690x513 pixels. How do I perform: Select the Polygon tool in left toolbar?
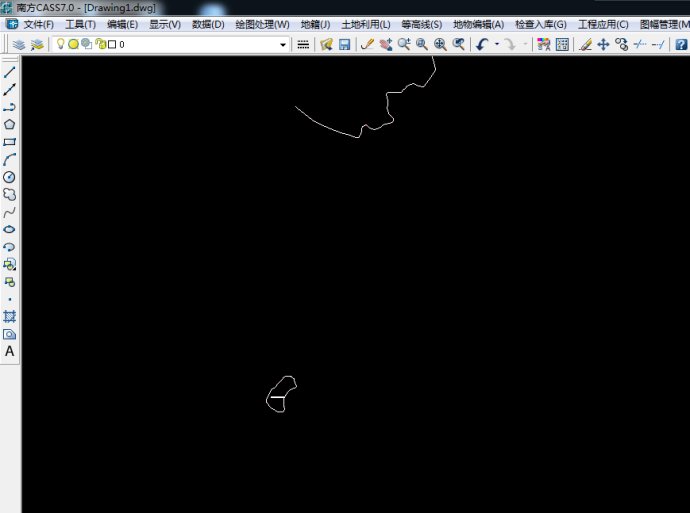click(x=10, y=124)
